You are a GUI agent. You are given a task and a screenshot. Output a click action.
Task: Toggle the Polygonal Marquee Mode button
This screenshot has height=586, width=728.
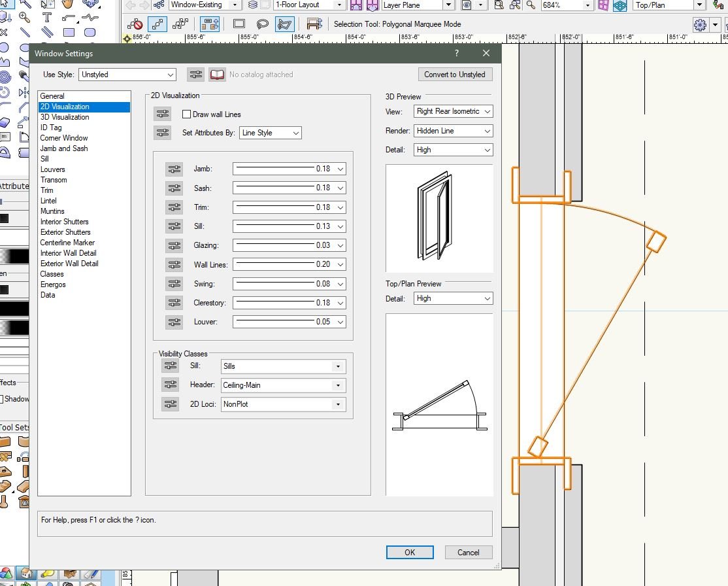click(x=284, y=24)
